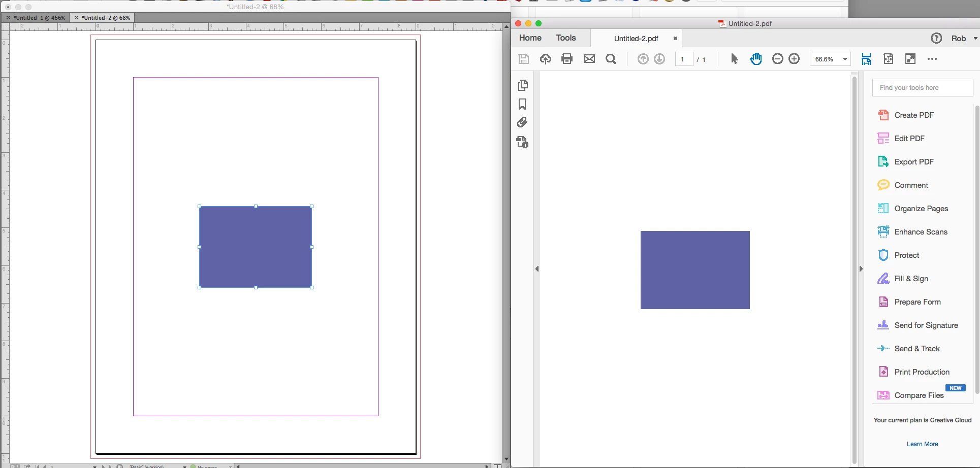Select the purple rectangle on the InDesign page
980x468 pixels.
tap(256, 247)
